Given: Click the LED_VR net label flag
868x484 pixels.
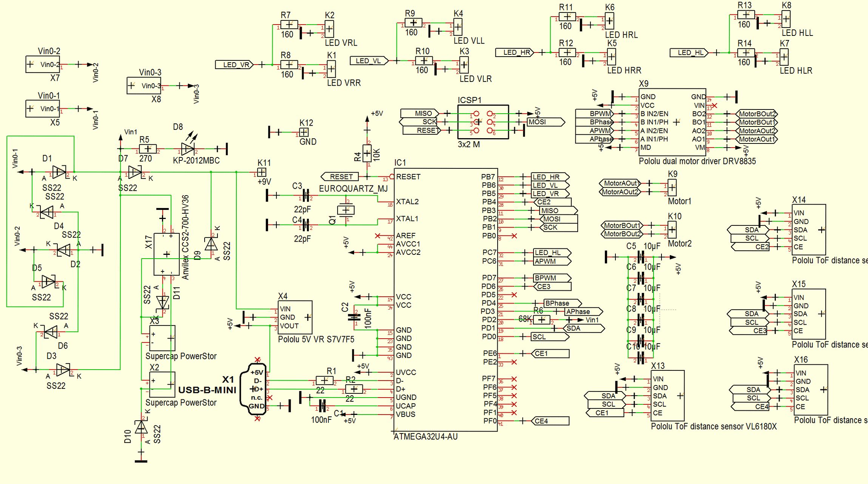Looking at the screenshot, I should pyautogui.click(x=234, y=65).
